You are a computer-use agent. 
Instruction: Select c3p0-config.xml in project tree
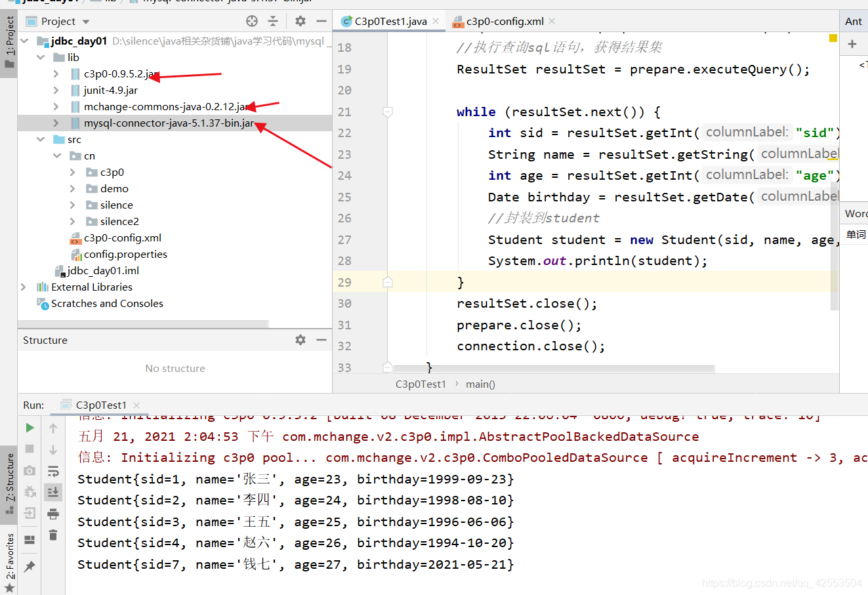coord(123,237)
